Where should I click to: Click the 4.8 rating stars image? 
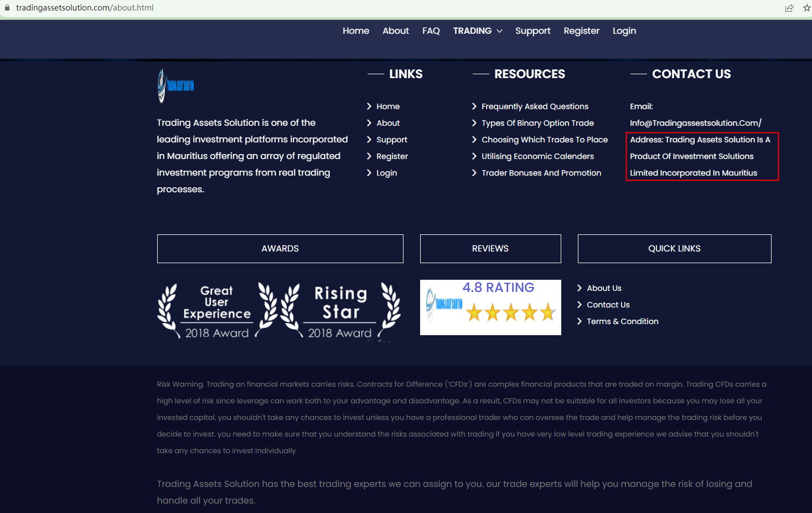[490, 307]
